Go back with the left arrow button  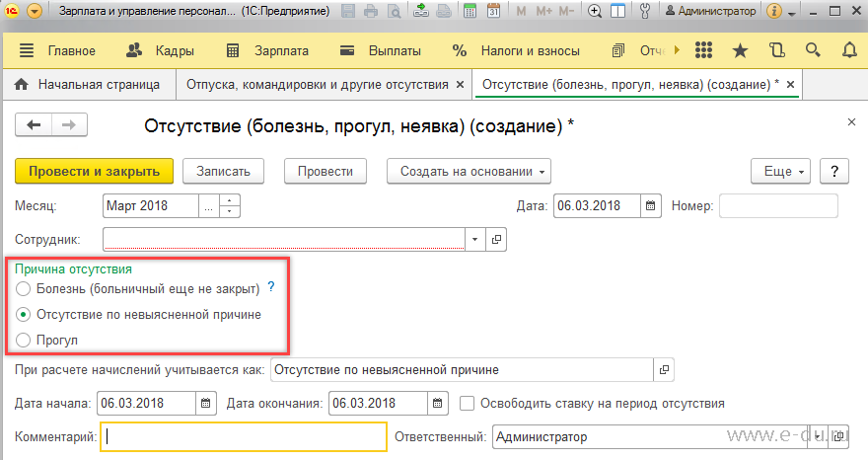34,125
